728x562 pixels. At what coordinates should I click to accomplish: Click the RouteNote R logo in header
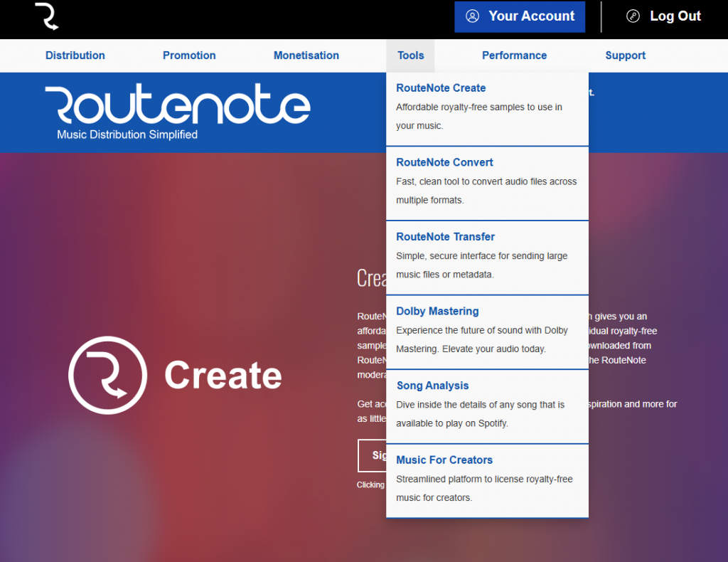47,16
